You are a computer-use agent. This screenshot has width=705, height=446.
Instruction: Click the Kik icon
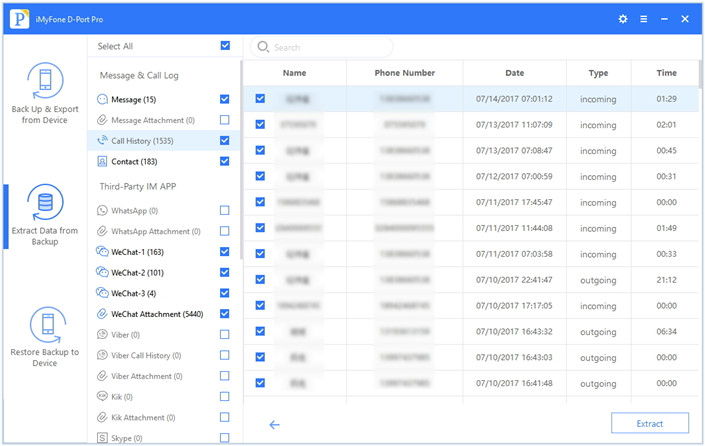(x=103, y=397)
